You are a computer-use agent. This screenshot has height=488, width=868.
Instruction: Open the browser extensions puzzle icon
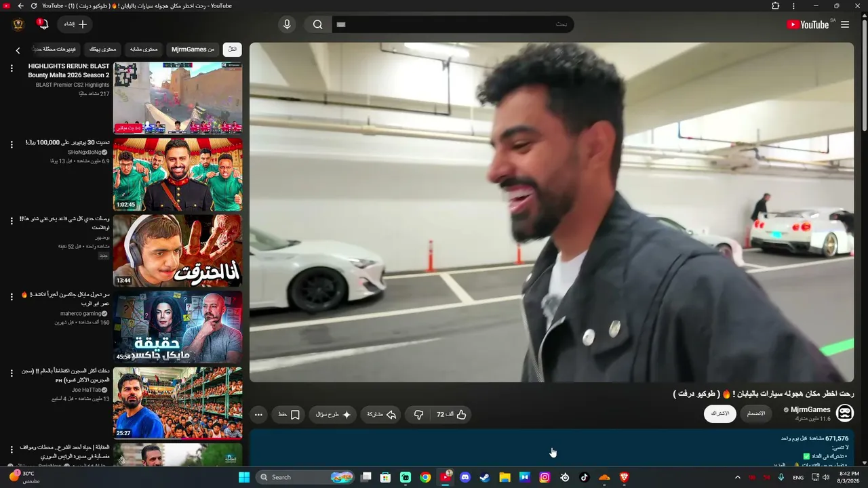click(x=776, y=6)
